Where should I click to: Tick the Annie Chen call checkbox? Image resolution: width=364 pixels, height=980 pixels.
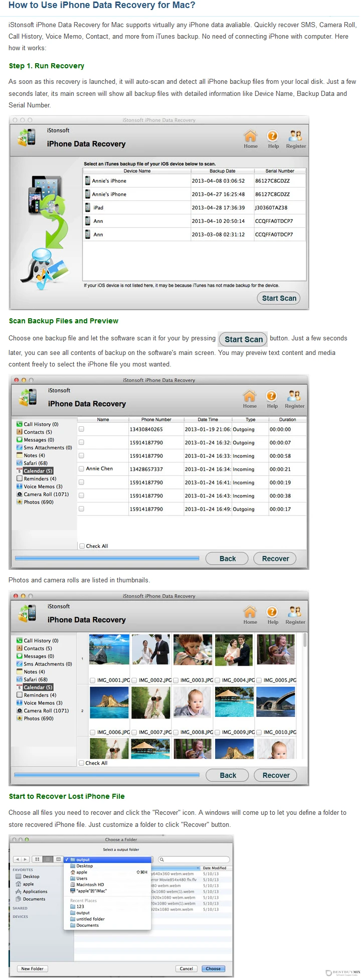click(x=81, y=469)
